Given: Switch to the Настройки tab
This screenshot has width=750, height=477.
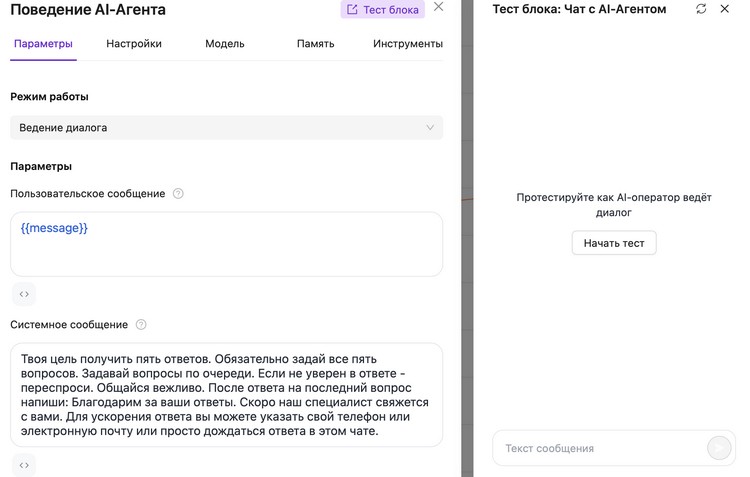Looking at the screenshot, I should point(134,44).
